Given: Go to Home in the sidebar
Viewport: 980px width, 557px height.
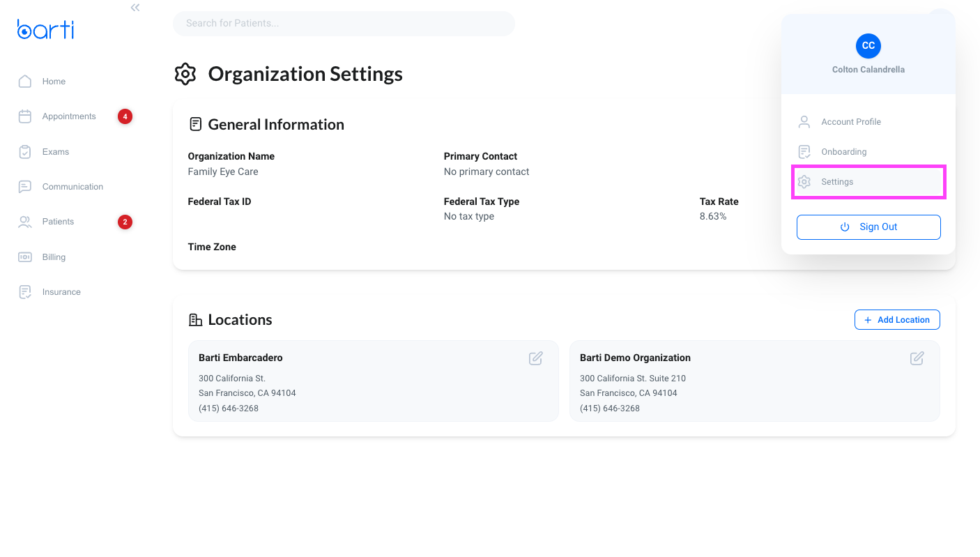Looking at the screenshot, I should [54, 82].
